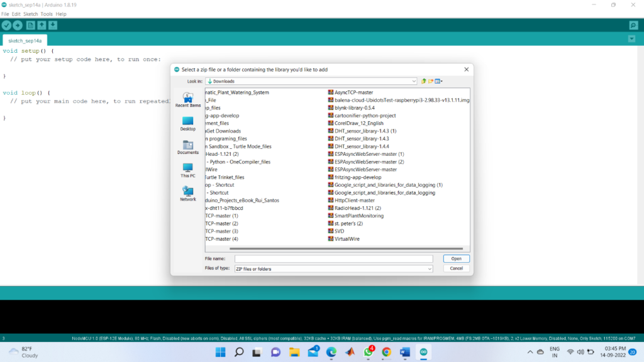The width and height of the screenshot is (644, 362).
Task: Launch File Explorer from the taskbar
Action: [294, 352]
